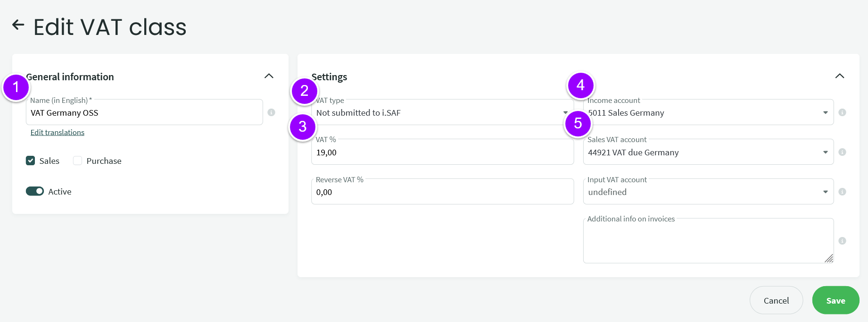This screenshot has width=868, height=322.
Task: Open the Income account dropdown
Action: pyautogui.click(x=708, y=112)
